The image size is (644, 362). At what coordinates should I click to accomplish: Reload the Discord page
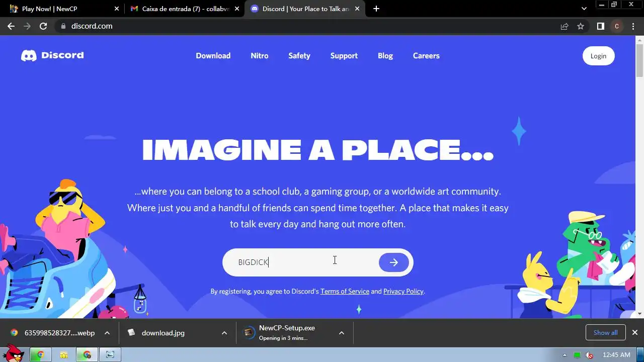click(x=43, y=26)
